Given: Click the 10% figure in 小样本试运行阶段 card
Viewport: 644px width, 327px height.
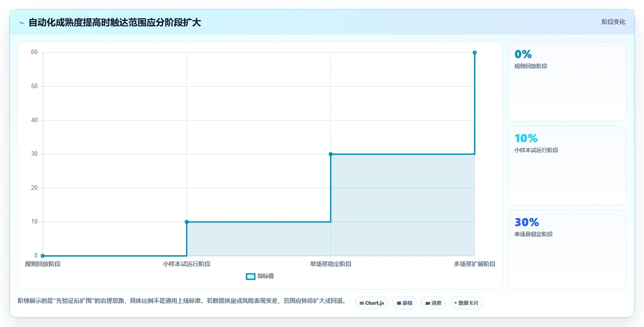Looking at the screenshot, I should click(x=526, y=138).
